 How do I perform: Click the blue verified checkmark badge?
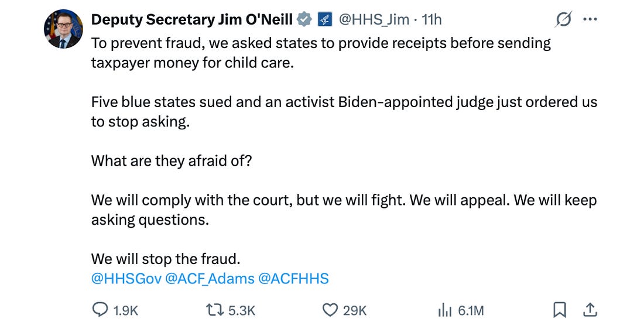[x=304, y=20]
